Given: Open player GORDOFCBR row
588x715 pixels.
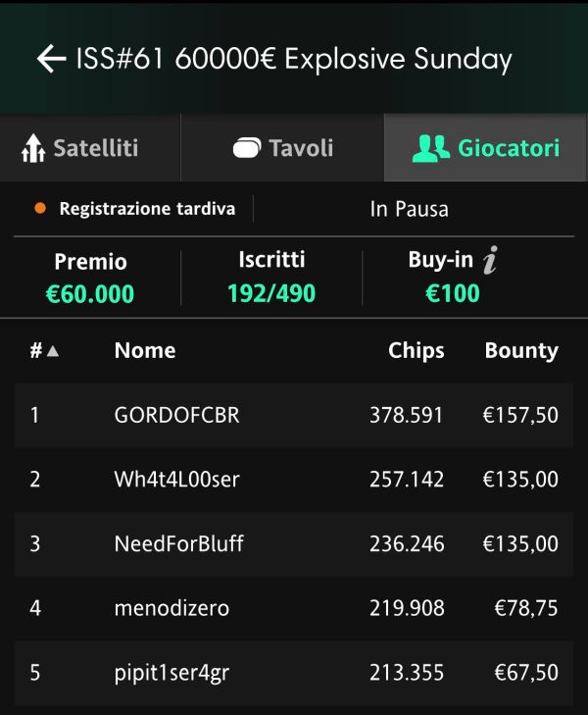Looking at the screenshot, I should tap(294, 415).
